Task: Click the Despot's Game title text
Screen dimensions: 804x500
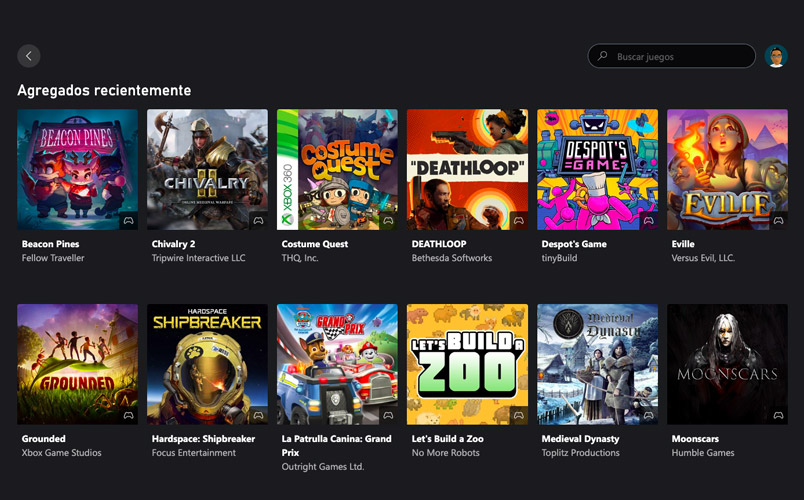Action: [x=574, y=244]
